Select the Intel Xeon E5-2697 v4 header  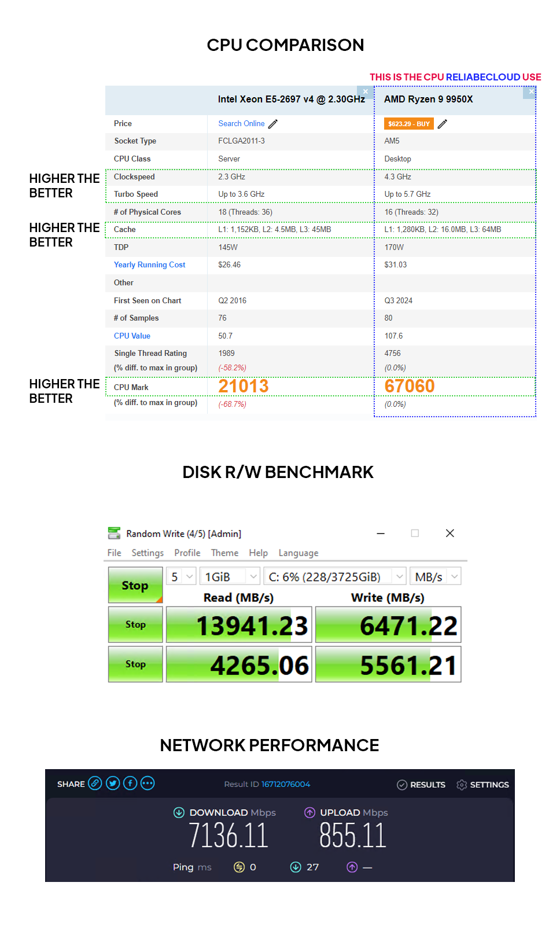(x=291, y=100)
